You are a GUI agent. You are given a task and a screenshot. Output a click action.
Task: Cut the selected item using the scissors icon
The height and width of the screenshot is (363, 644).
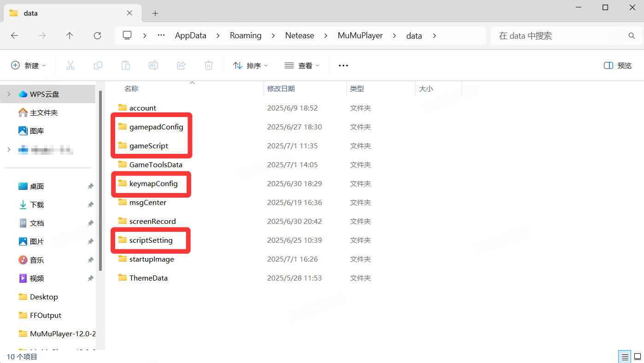[x=70, y=65]
